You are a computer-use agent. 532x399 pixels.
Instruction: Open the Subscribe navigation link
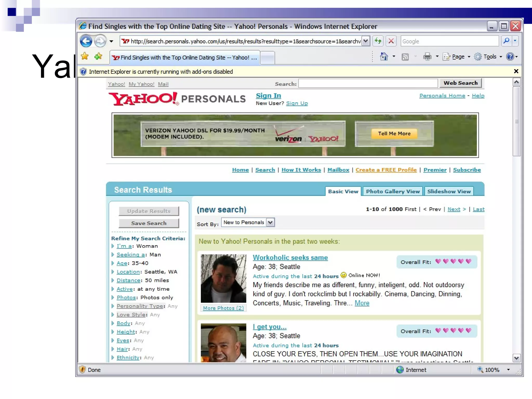467,170
